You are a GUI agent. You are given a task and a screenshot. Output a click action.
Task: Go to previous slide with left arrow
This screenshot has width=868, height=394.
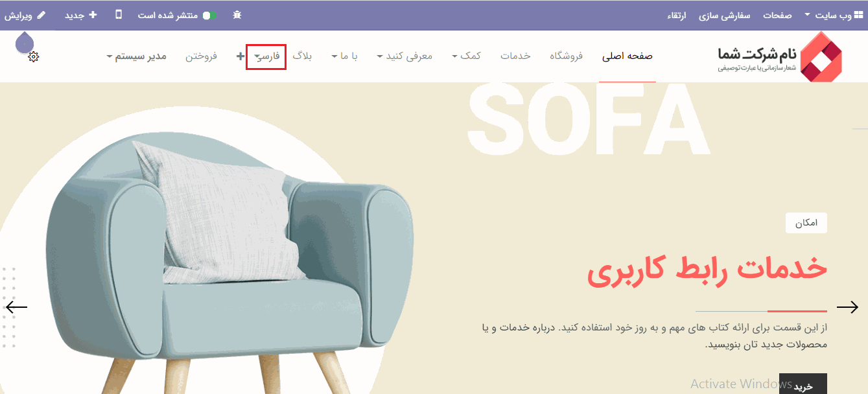tap(17, 307)
